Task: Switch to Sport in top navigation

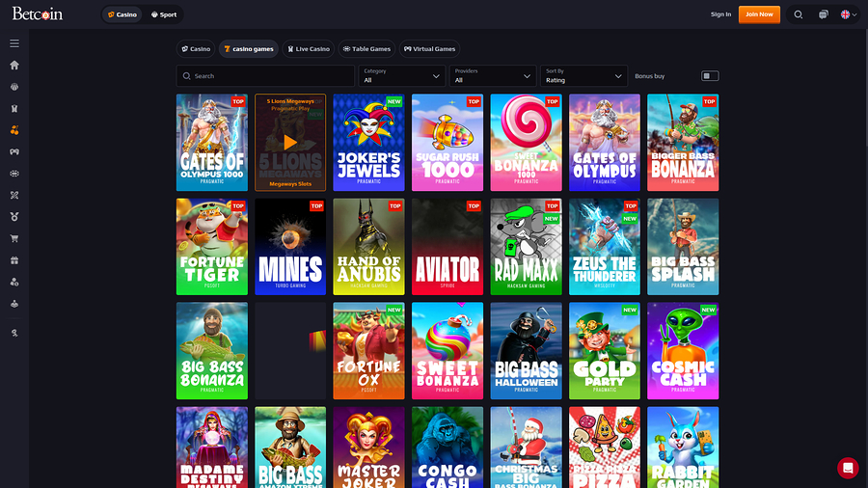Action: (x=164, y=14)
